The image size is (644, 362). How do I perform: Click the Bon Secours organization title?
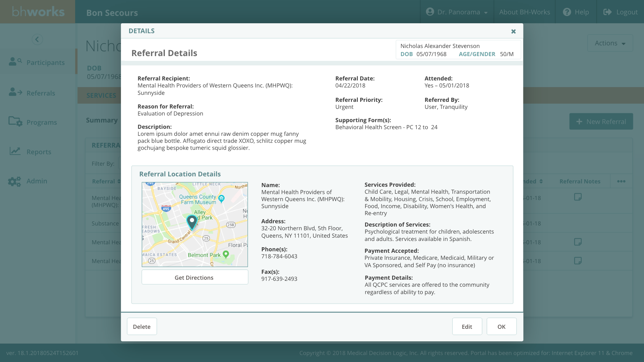click(x=112, y=13)
